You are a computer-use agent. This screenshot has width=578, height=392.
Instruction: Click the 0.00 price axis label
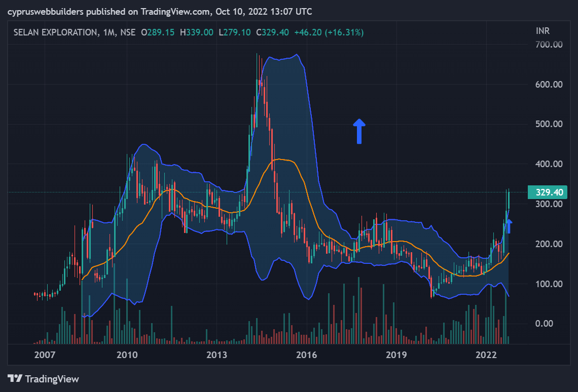tap(544, 324)
